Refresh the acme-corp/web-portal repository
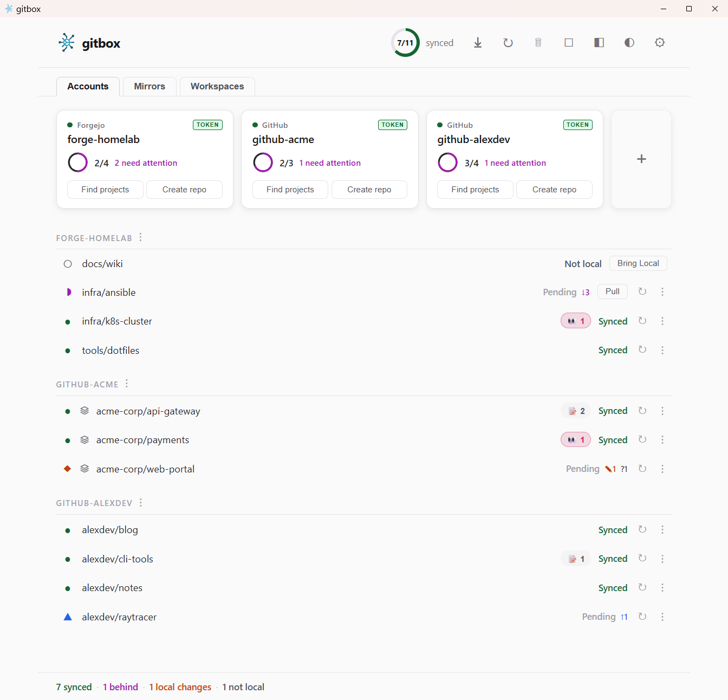Screen dimensions: 728x700 (642, 469)
